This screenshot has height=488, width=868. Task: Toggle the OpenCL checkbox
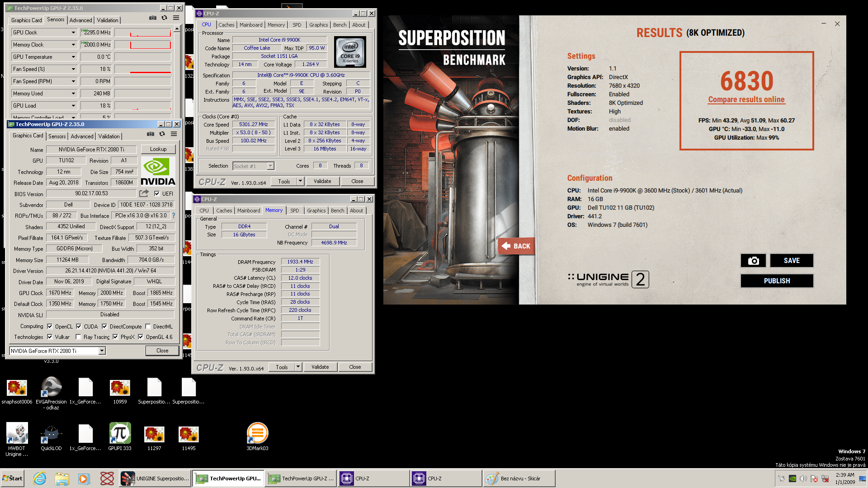50,326
